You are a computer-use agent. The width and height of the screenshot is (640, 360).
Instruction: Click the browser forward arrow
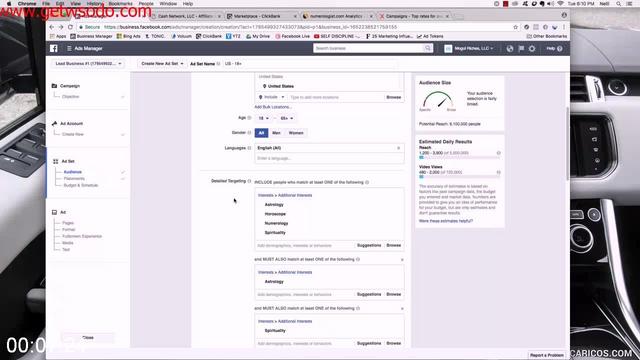[61, 27]
